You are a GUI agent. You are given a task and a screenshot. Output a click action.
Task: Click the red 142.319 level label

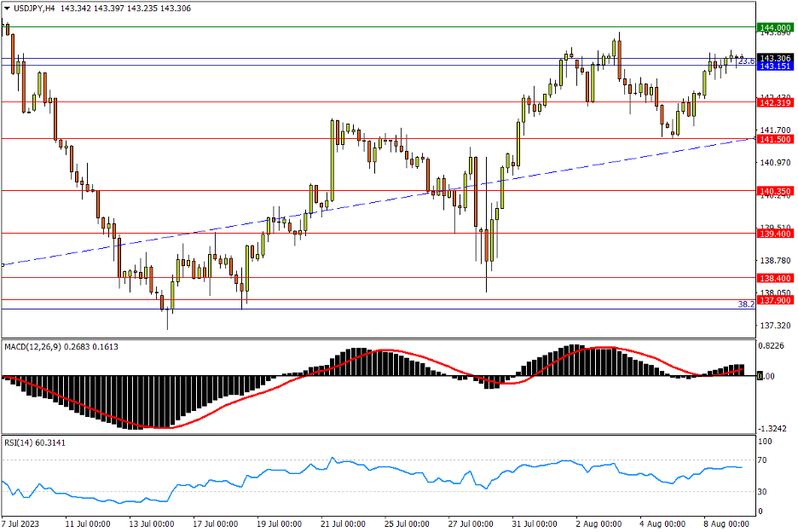coord(775,102)
